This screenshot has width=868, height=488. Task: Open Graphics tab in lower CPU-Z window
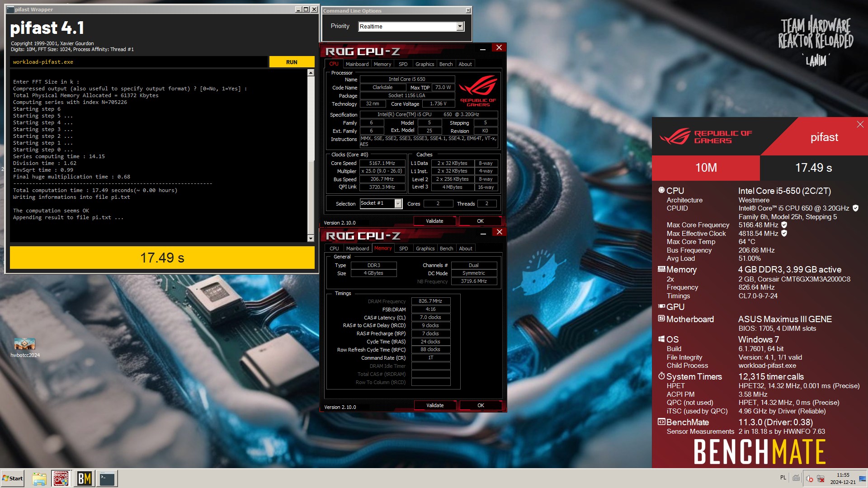(425, 249)
